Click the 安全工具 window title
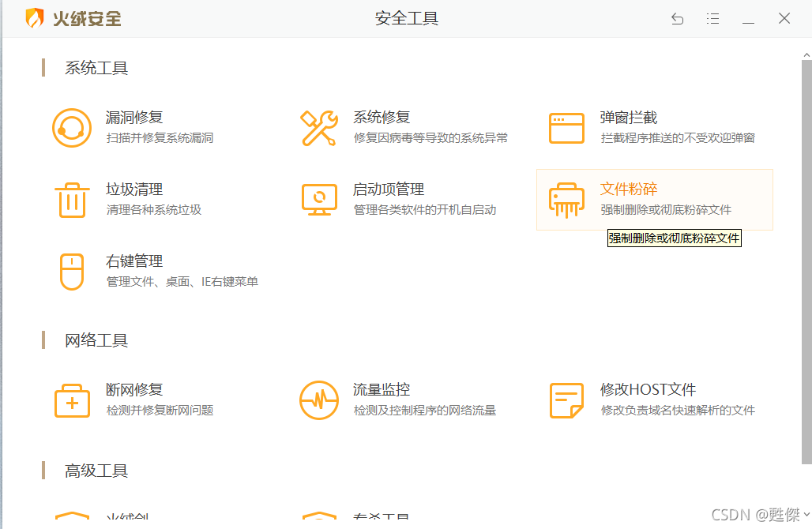Viewport: 812px width, 529px height. (x=407, y=19)
